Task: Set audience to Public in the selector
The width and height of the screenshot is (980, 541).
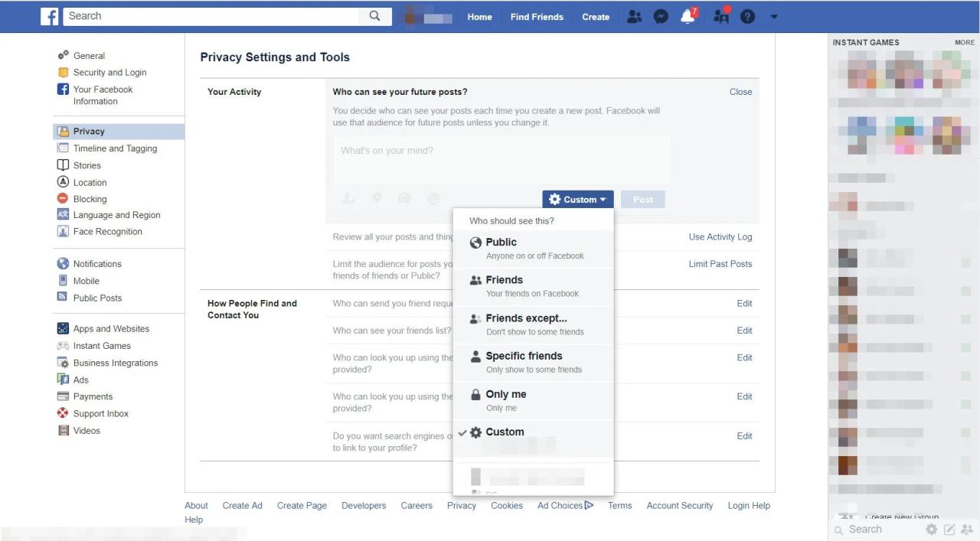Action: 501,242
